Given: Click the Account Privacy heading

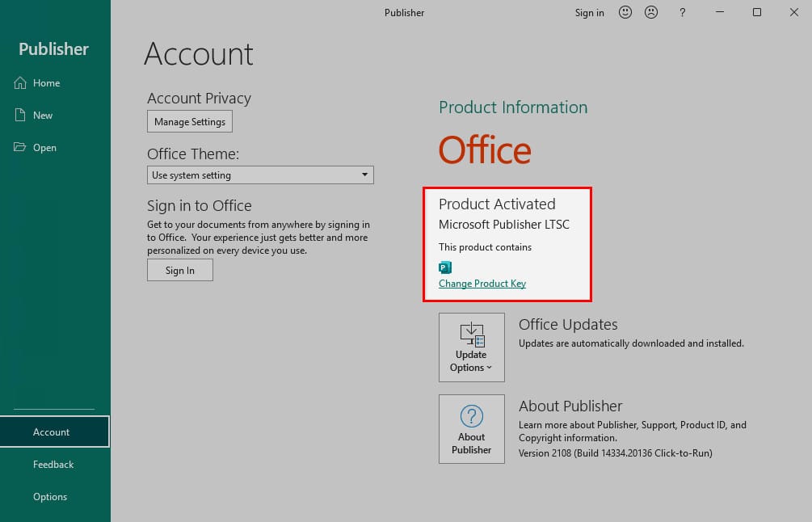Looking at the screenshot, I should tap(199, 99).
